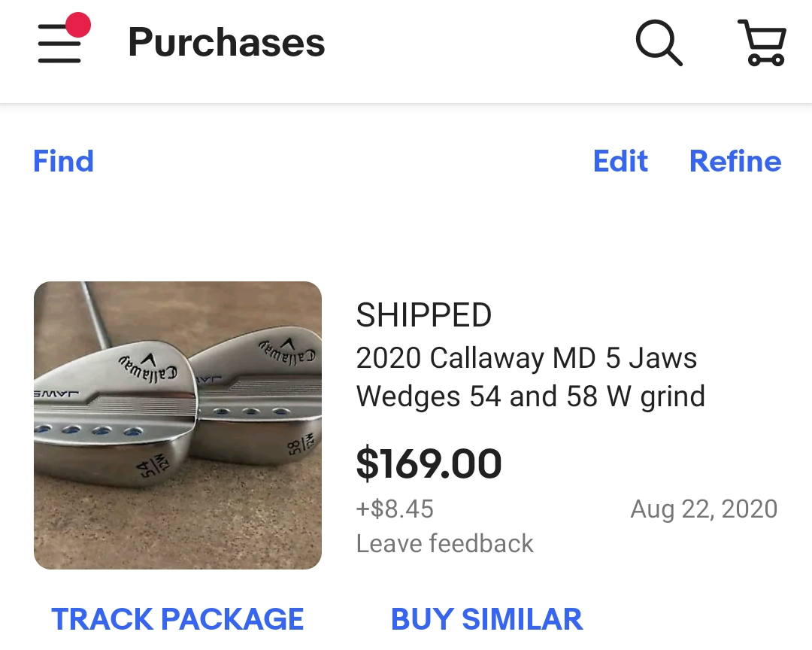Open the shopping cart
812x650 pixels.
click(762, 42)
